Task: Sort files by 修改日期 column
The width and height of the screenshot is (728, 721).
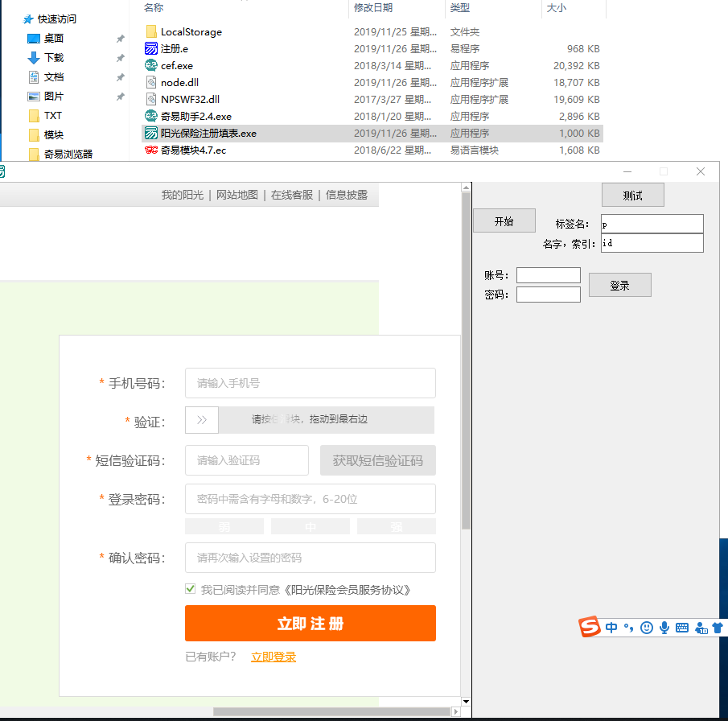Action: [372, 8]
